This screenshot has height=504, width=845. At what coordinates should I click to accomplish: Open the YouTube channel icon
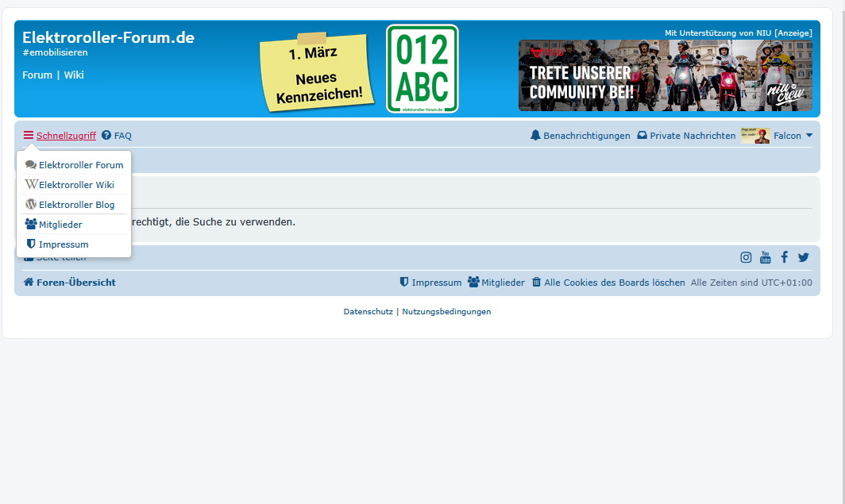point(766,257)
